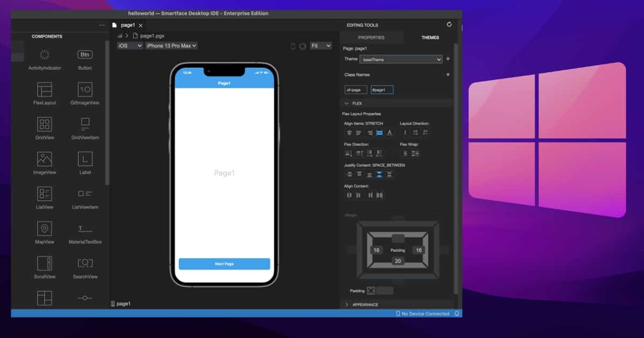This screenshot has height=338, width=644.
Task: Toggle the highlighted Justify Content space-between option
Action: 379,174
